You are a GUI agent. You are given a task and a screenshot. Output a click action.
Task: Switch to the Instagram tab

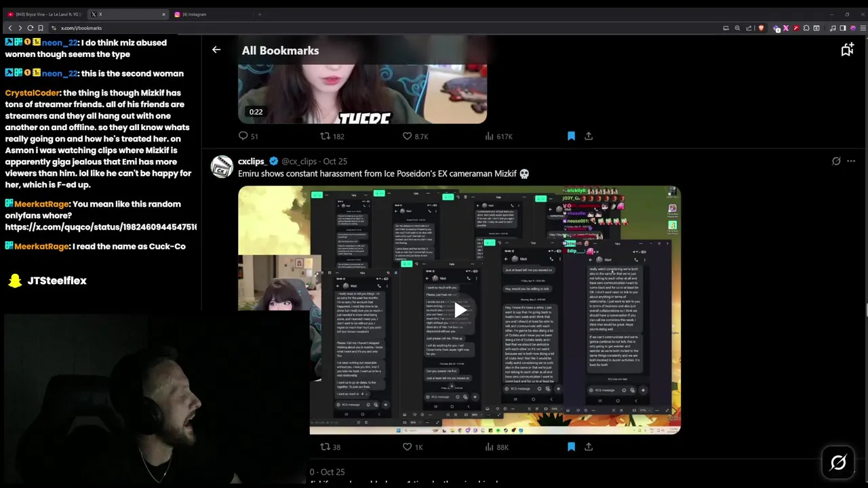(210, 14)
